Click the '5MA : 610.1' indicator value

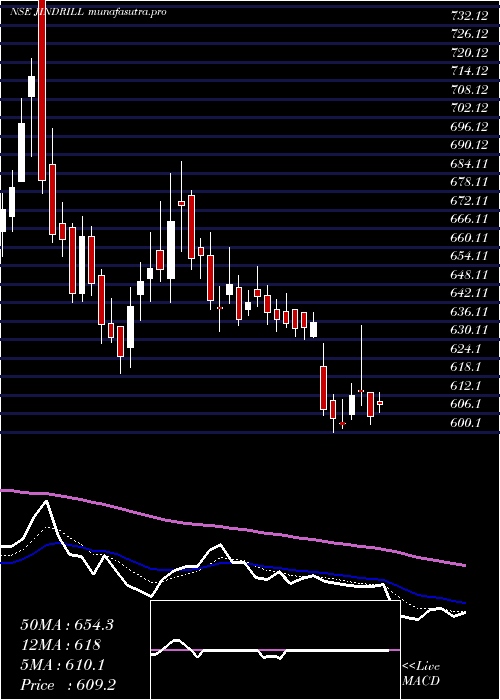tap(62, 665)
